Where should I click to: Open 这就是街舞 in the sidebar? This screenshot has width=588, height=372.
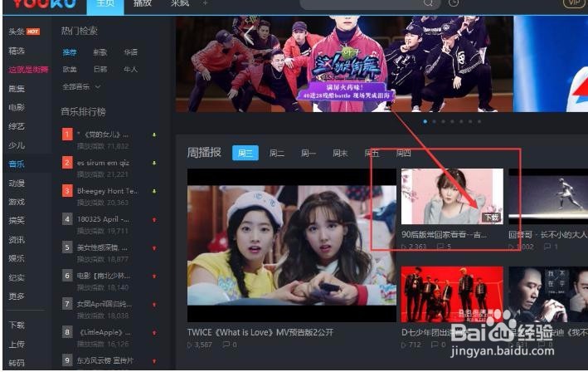tap(28, 70)
